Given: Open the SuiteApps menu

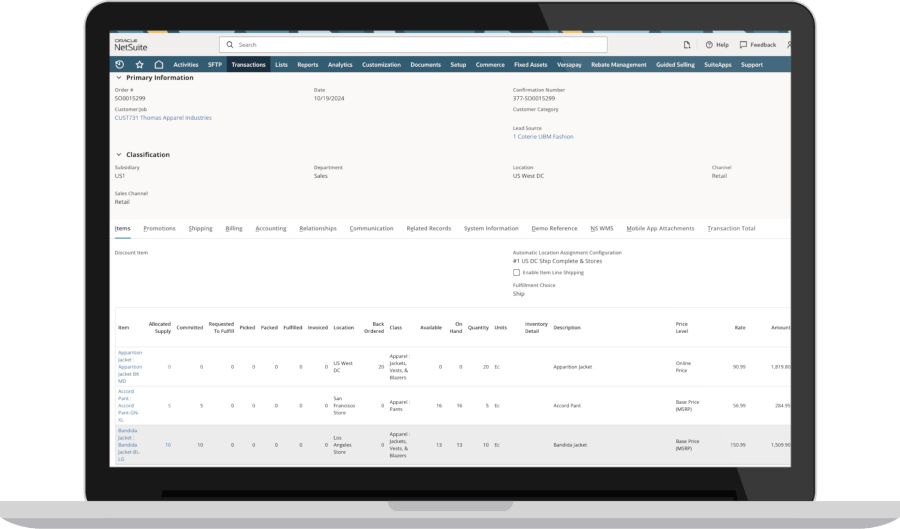Looking at the screenshot, I should 717,65.
